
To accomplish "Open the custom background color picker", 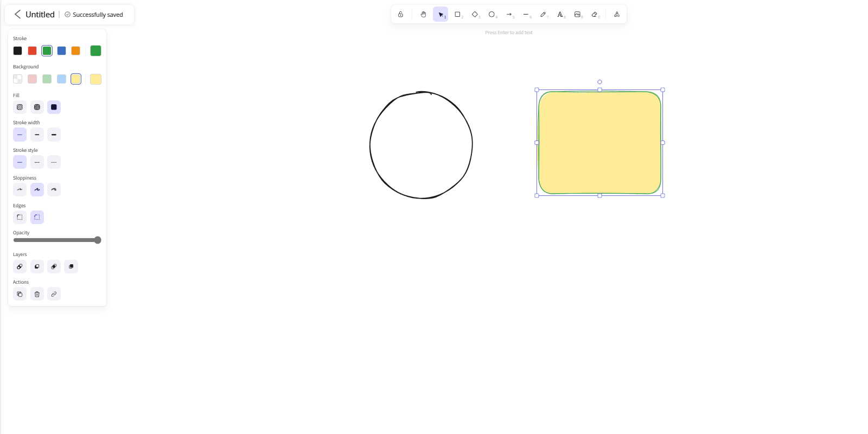I will pos(95,79).
